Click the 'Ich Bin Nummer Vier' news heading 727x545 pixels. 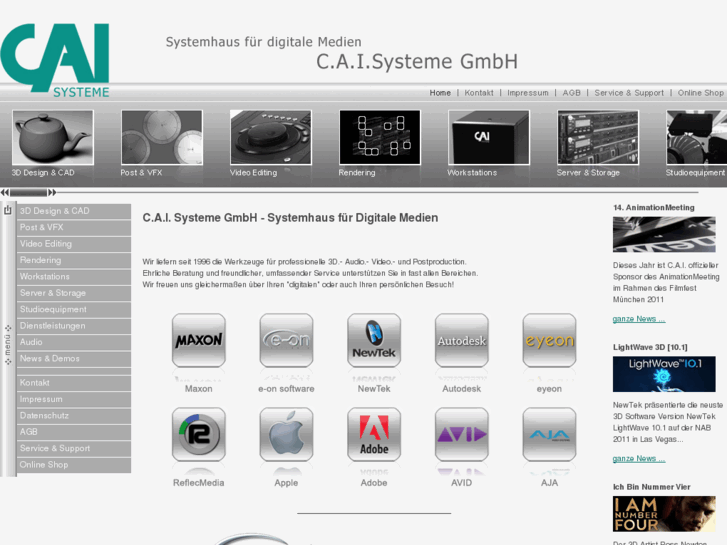pos(651,487)
